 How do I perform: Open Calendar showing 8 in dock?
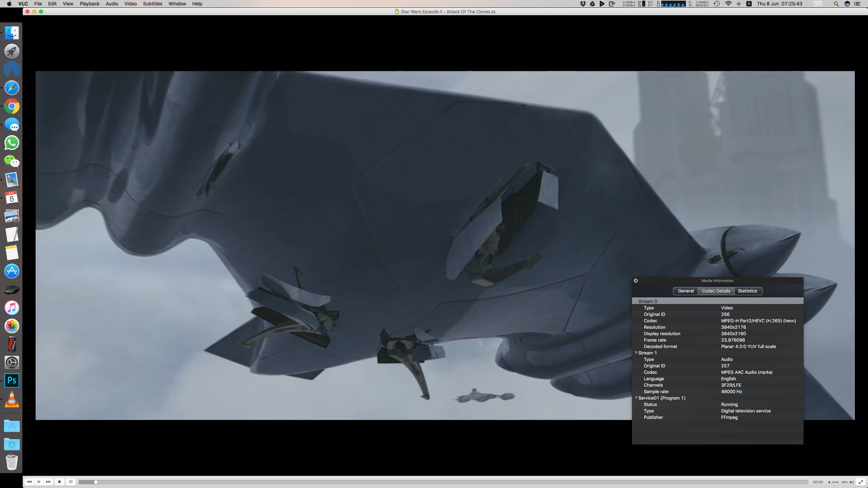tap(12, 198)
